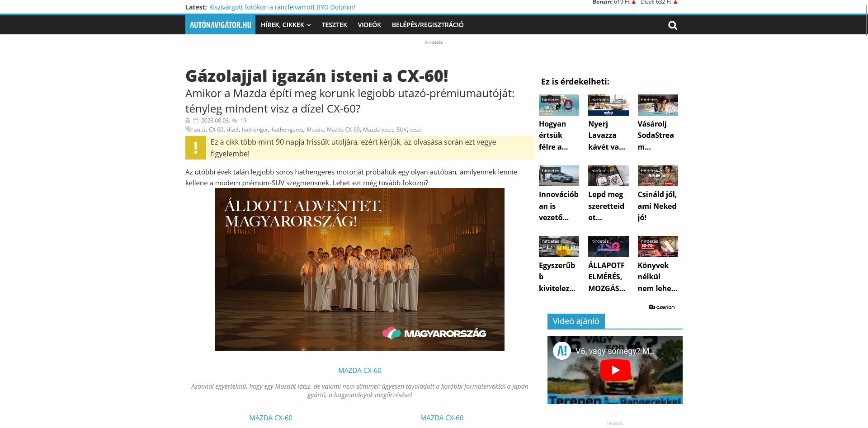868x428 pixels.
Task: Play the YouTube video 'Vó, vagy sornégy'
Action: coord(615,370)
